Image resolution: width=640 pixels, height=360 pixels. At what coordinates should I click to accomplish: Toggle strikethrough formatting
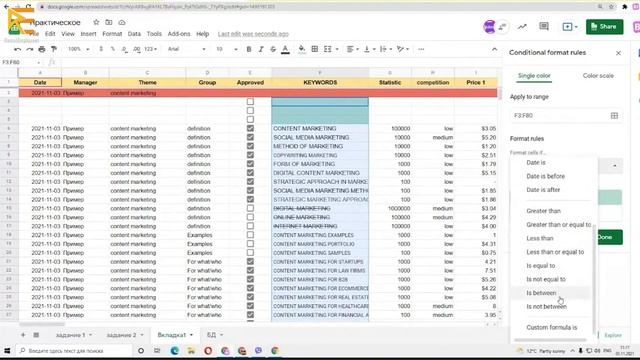273,49
